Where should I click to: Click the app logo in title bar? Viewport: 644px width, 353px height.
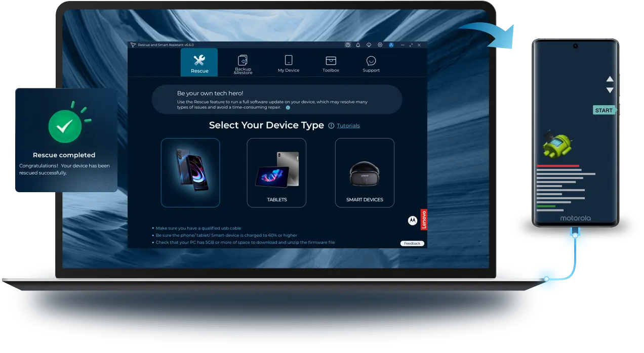click(x=133, y=45)
